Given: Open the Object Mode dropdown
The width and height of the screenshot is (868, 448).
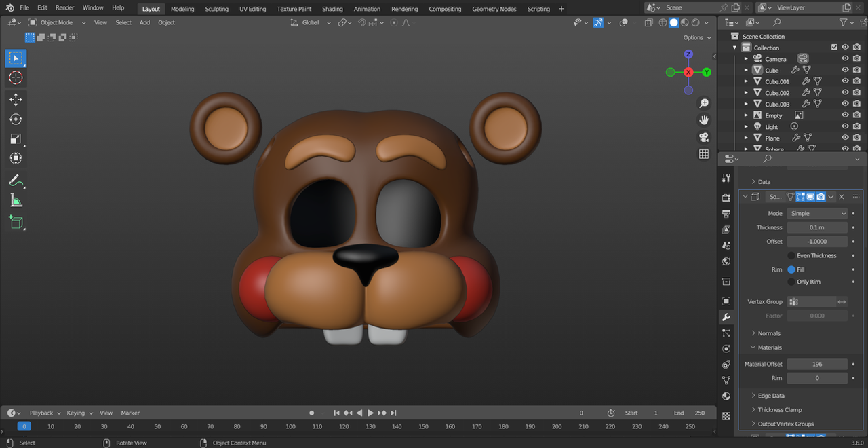Looking at the screenshot, I should coord(58,22).
